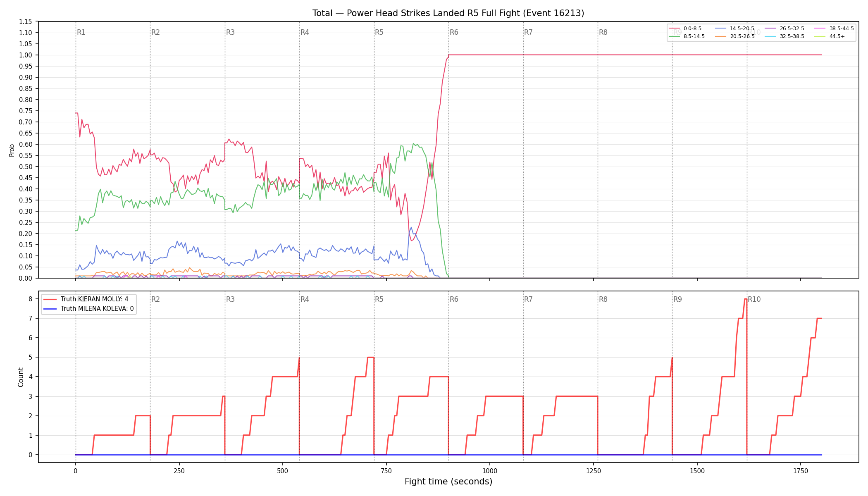Screen dimensions: 868x496
Task: Click the 1000 tick on the time axis
Action: pos(490,470)
